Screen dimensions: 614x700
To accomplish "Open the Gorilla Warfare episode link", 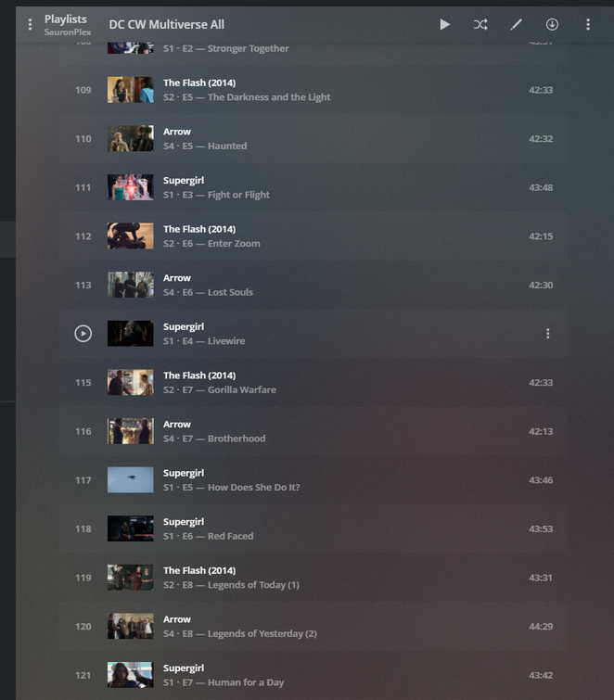I will [x=241, y=389].
